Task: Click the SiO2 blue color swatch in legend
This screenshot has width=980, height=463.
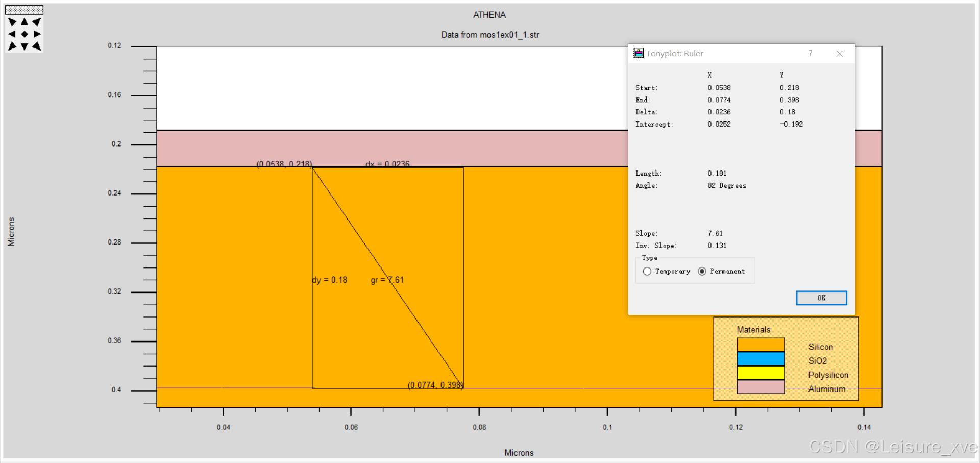Action: pyautogui.click(x=761, y=359)
